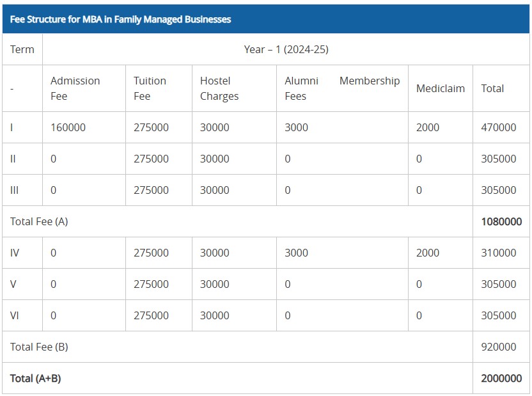Click the Total Fee (A) row label
The image size is (532, 396).
point(39,221)
